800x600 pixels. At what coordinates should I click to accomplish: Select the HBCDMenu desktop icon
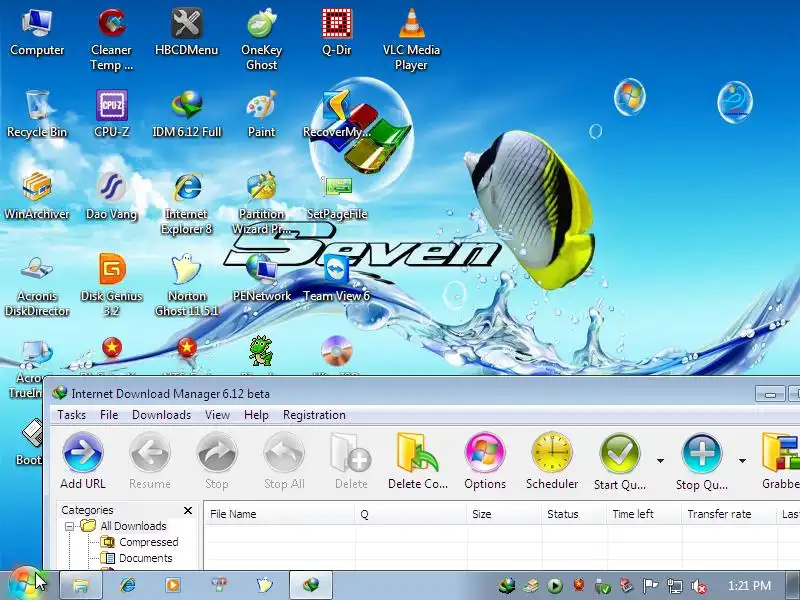(187, 32)
